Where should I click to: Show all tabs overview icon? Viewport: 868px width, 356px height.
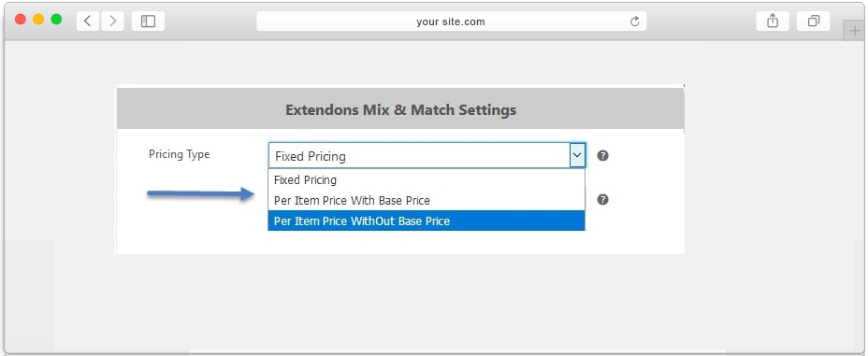(x=813, y=21)
